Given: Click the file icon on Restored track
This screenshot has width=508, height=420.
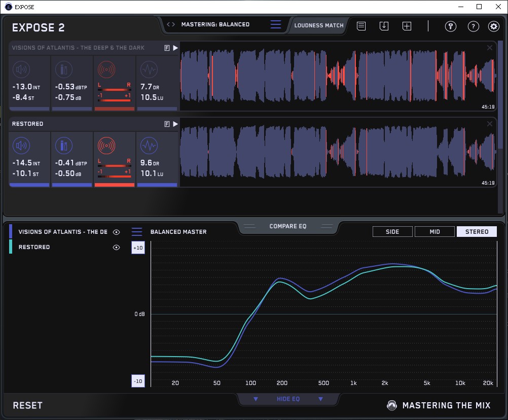Looking at the screenshot, I should (x=167, y=124).
